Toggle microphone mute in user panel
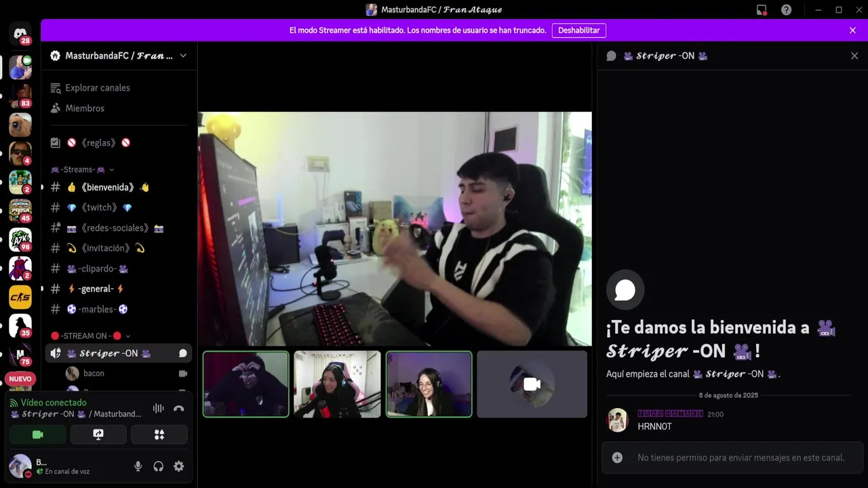The height and width of the screenshot is (488, 868). (138, 466)
